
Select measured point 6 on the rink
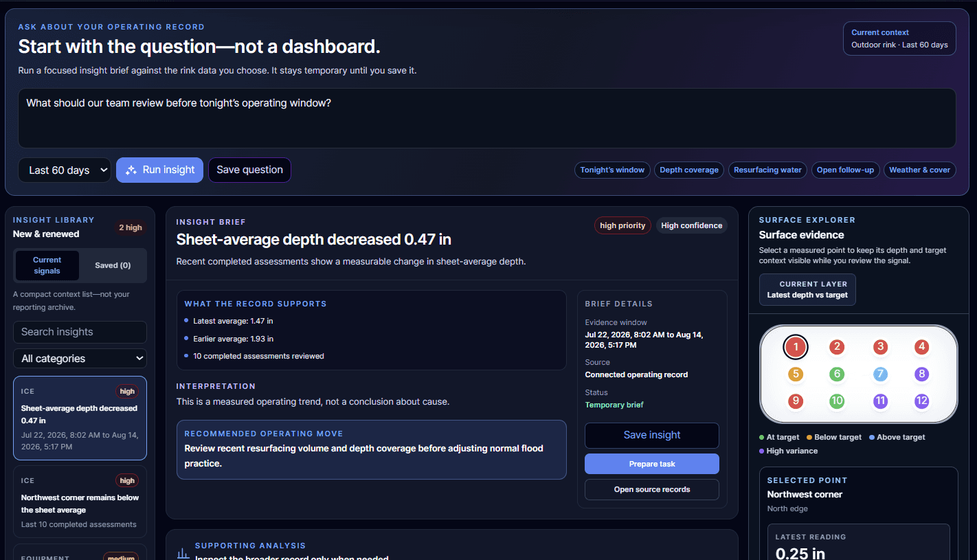[x=836, y=374]
